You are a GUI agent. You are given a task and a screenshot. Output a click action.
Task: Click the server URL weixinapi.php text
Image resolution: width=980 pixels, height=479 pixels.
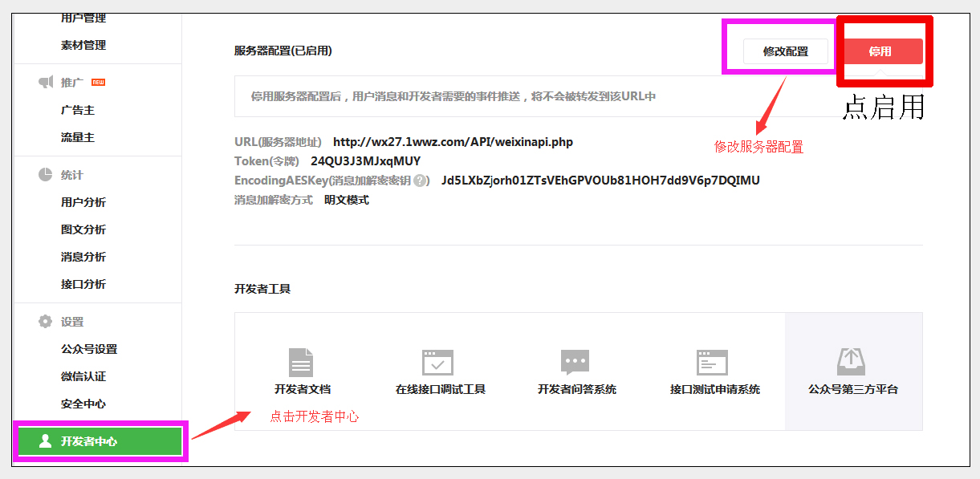[453, 142]
